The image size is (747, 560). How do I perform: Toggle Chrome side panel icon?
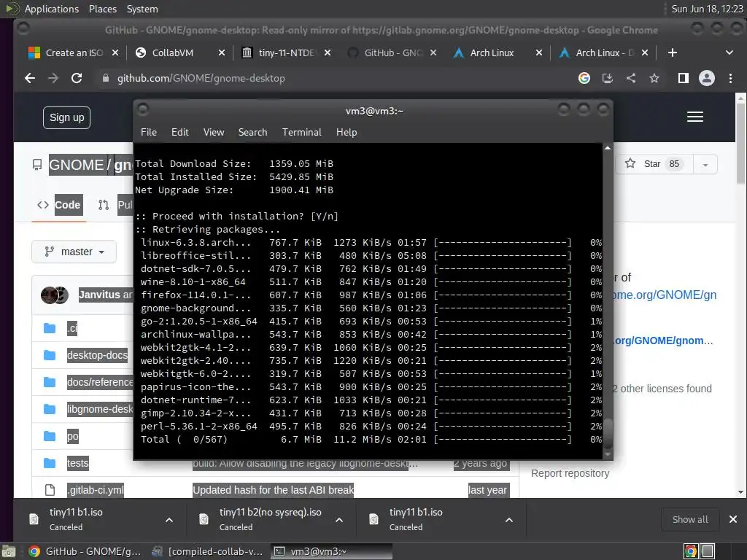click(683, 78)
